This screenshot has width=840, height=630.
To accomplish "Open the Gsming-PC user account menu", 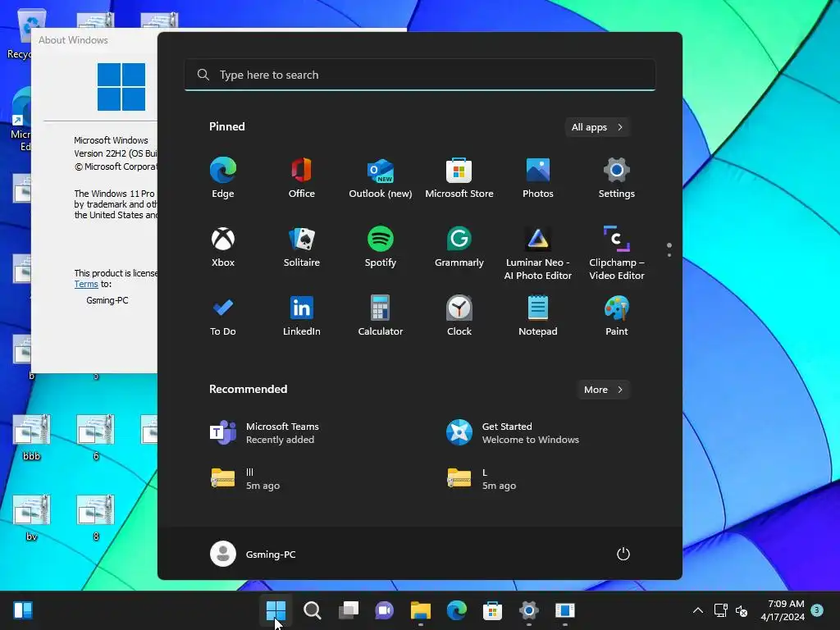I will 253,554.
